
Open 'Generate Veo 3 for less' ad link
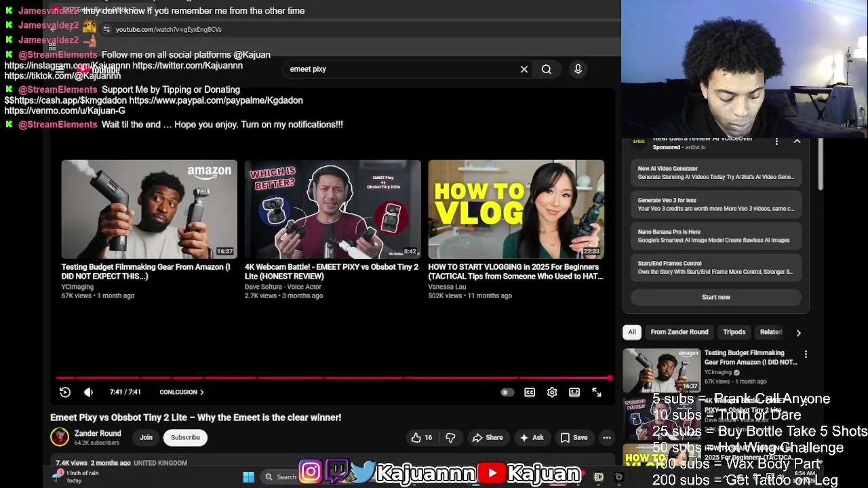(x=716, y=204)
